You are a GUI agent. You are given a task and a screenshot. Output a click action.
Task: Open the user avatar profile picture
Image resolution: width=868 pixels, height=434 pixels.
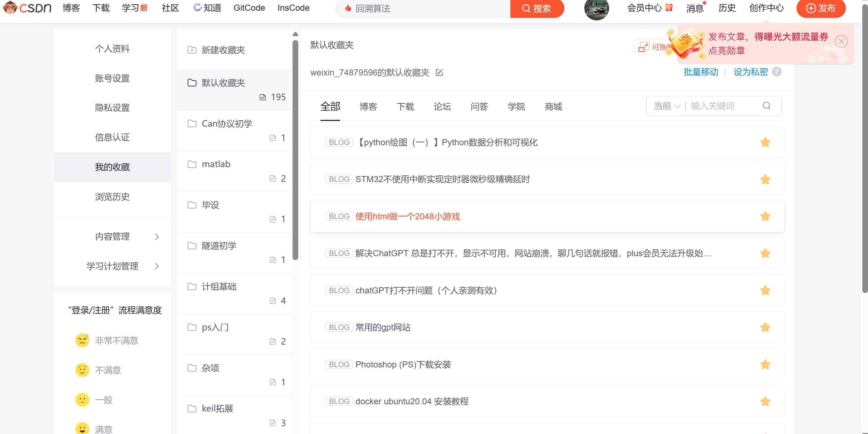coord(596,10)
